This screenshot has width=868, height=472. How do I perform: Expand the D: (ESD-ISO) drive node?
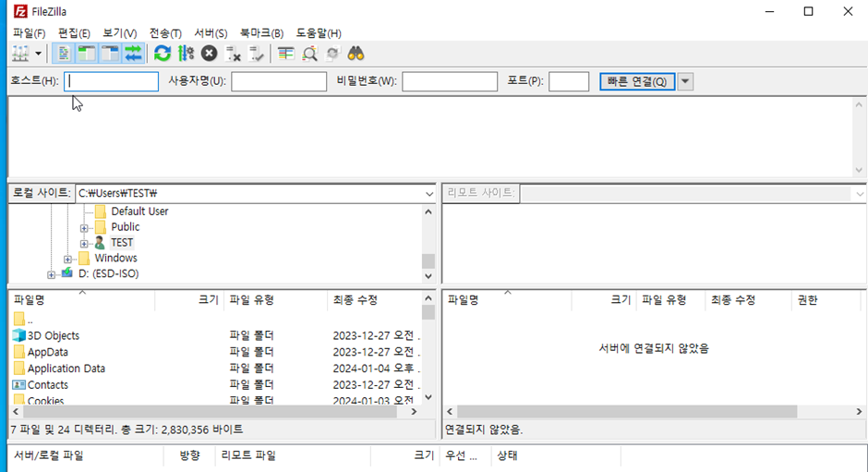pyautogui.click(x=51, y=274)
